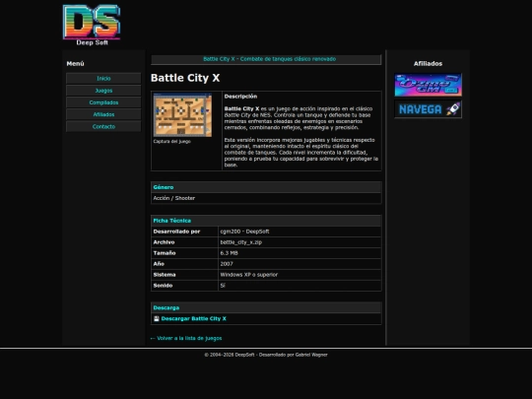Click the Afiliados sidebar heading on the right
Screen dimensions: 532x399
(x=428, y=64)
